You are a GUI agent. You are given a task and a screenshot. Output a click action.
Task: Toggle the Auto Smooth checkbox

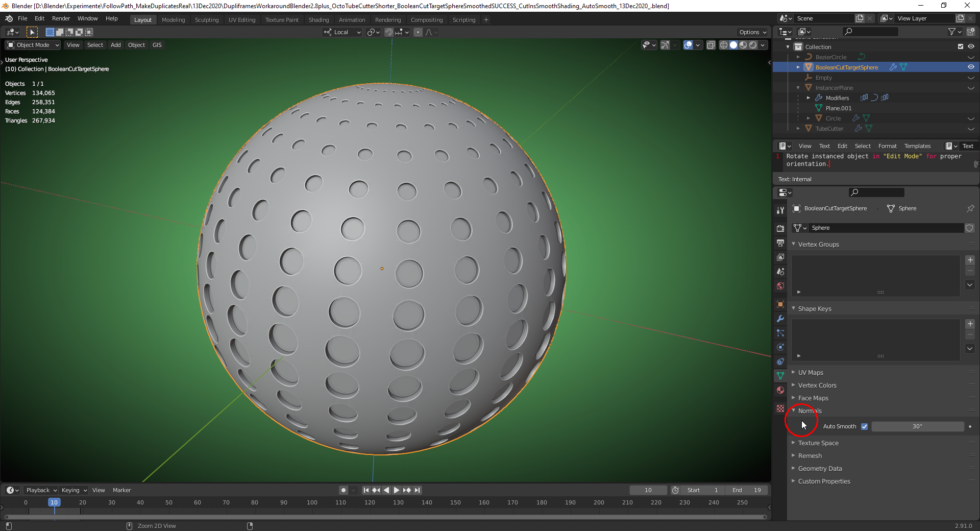coord(864,426)
